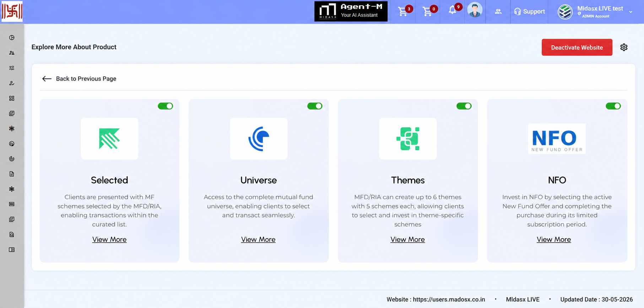Click the round palette sidebar icon
The height and width of the screenshot is (308, 644).
pyautogui.click(x=12, y=144)
